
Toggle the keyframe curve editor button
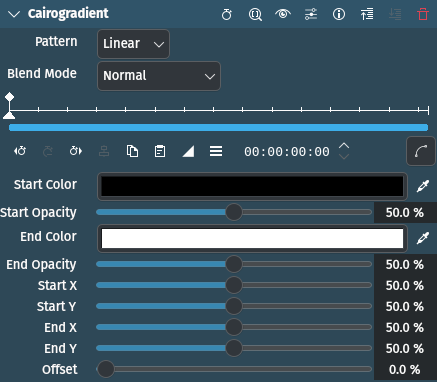point(421,151)
